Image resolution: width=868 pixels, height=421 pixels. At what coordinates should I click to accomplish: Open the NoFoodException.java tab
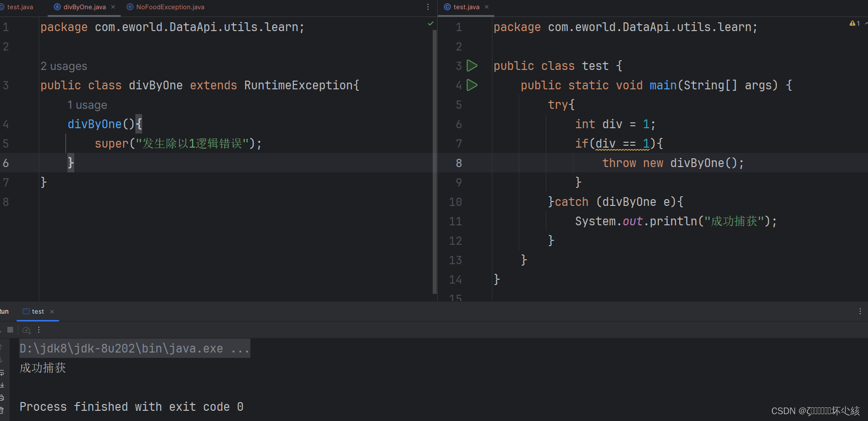pyautogui.click(x=165, y=7)
